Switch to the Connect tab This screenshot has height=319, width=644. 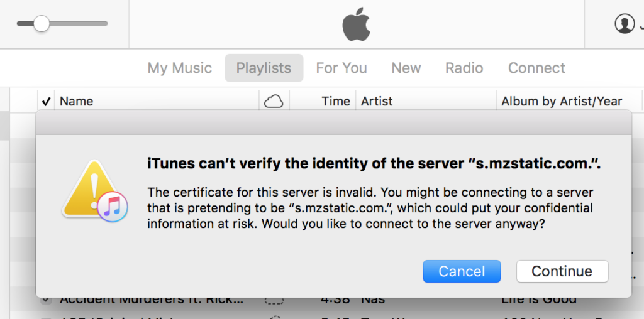coord(536,68)
